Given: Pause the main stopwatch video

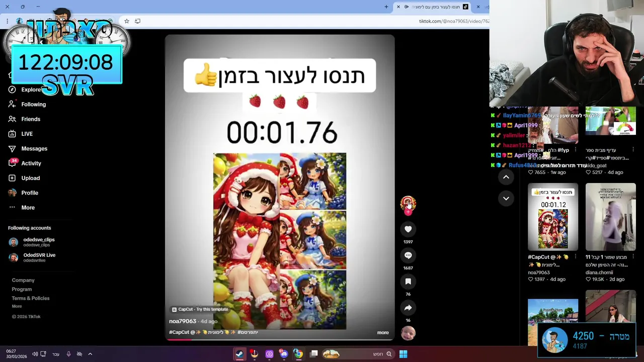Looking at the screenshot, I should coord(280,187).
